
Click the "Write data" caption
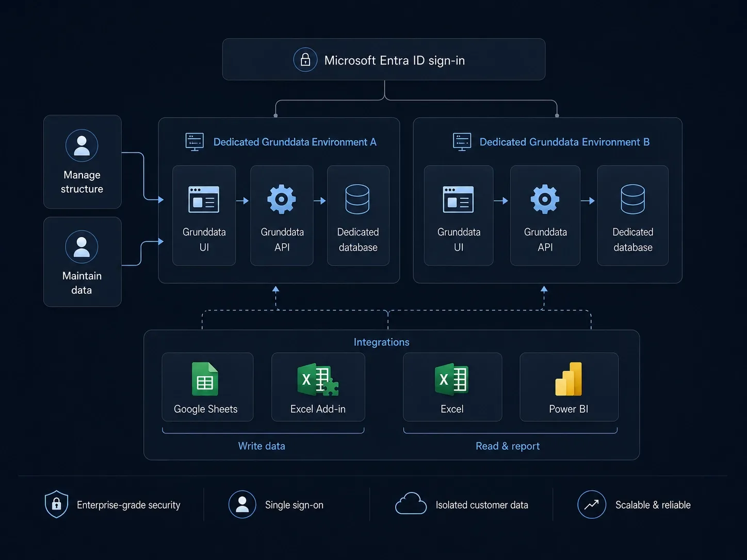[262, 446]
